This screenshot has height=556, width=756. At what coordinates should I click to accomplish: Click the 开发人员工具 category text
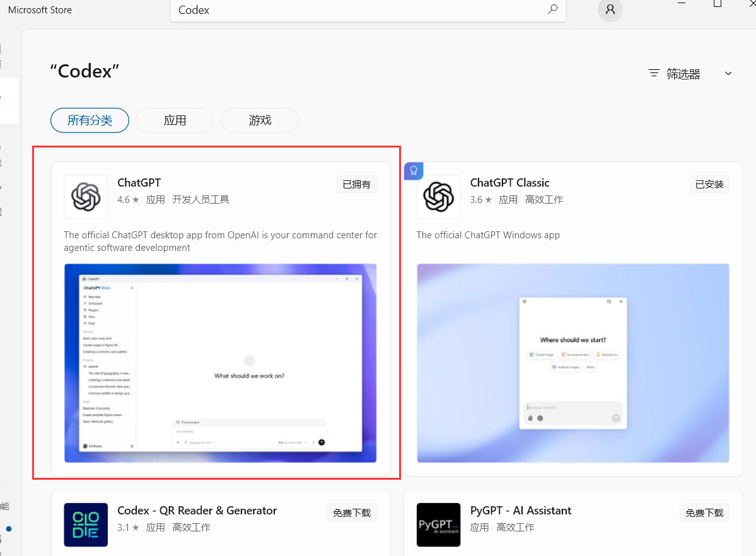coord(201,200)
